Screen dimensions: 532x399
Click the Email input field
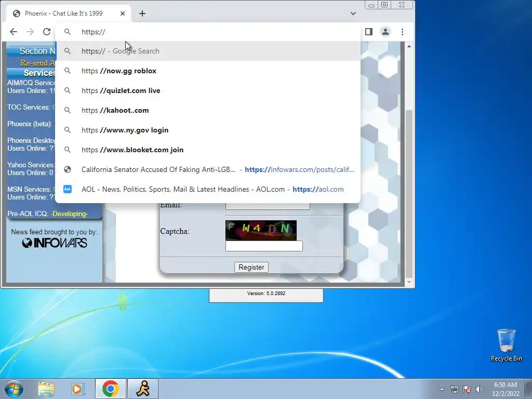tap(268, 206)
